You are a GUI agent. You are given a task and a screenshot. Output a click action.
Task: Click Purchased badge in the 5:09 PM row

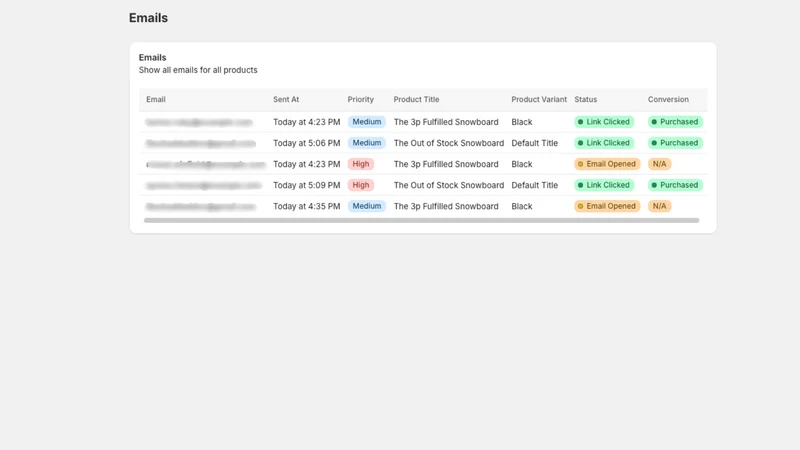(675, 185)
